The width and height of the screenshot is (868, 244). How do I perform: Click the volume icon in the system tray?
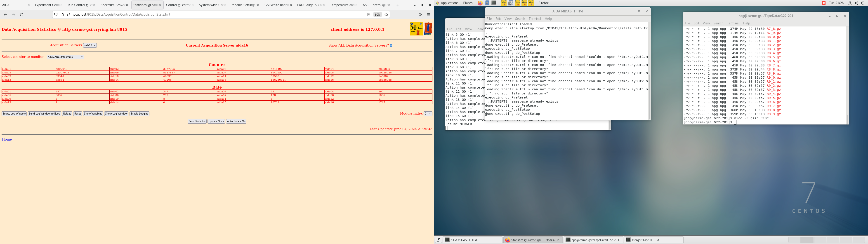pos(856,3)
